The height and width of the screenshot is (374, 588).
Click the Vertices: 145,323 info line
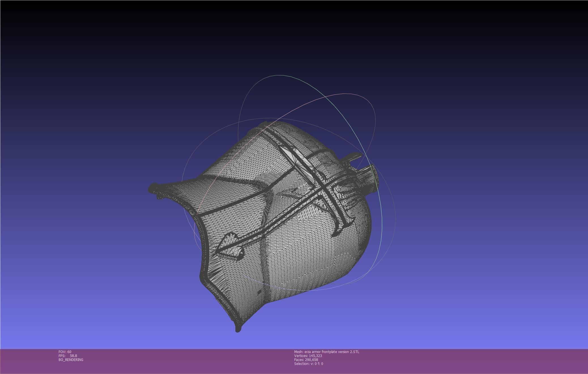coord(308,356)
